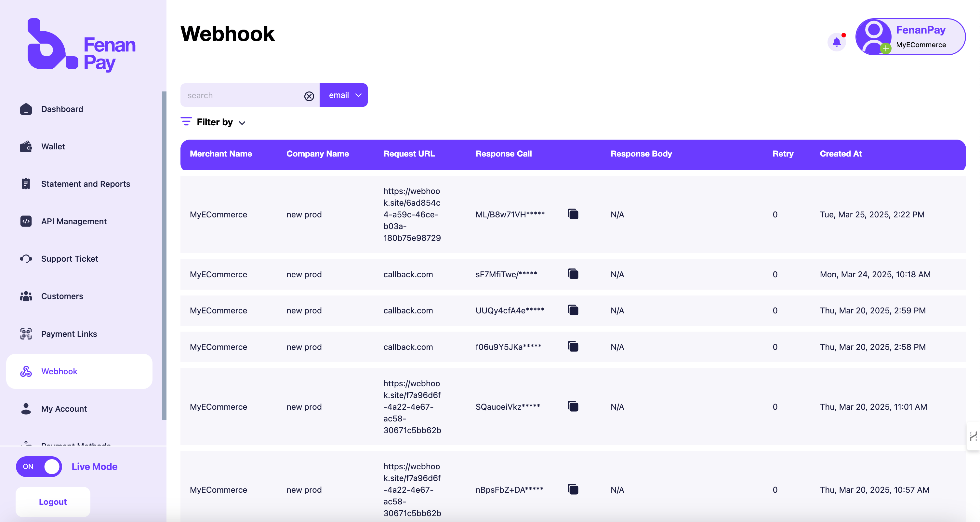Toggle Live Mode switch off

39,467
